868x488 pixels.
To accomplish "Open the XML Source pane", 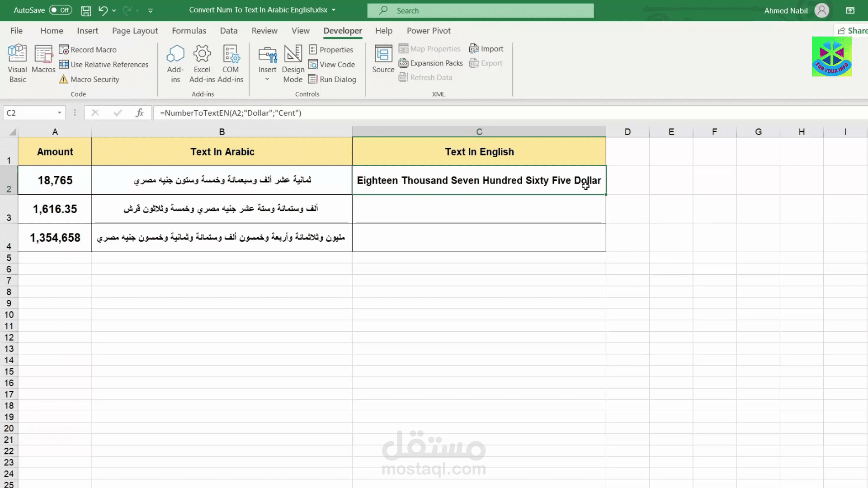I will click(x=383, y=59).
